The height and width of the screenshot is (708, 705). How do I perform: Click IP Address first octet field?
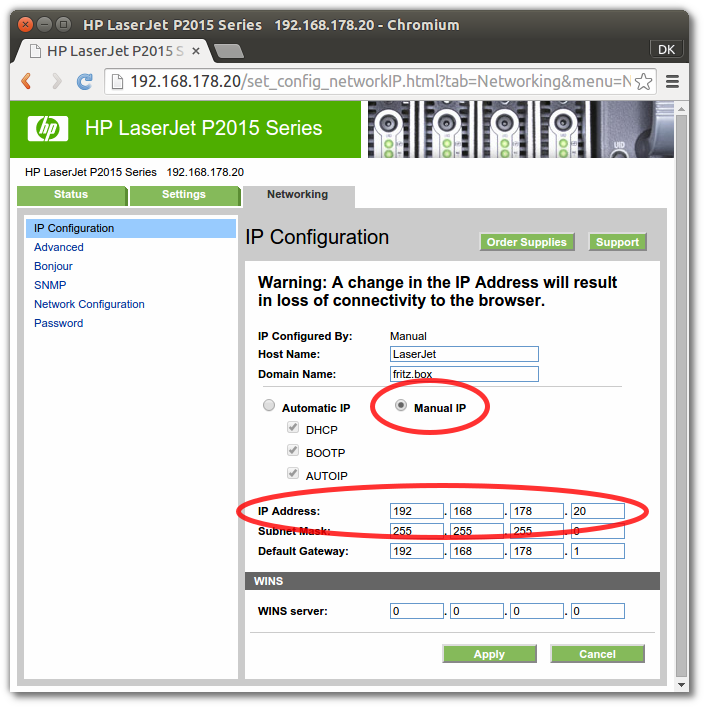tap(417, 511)
